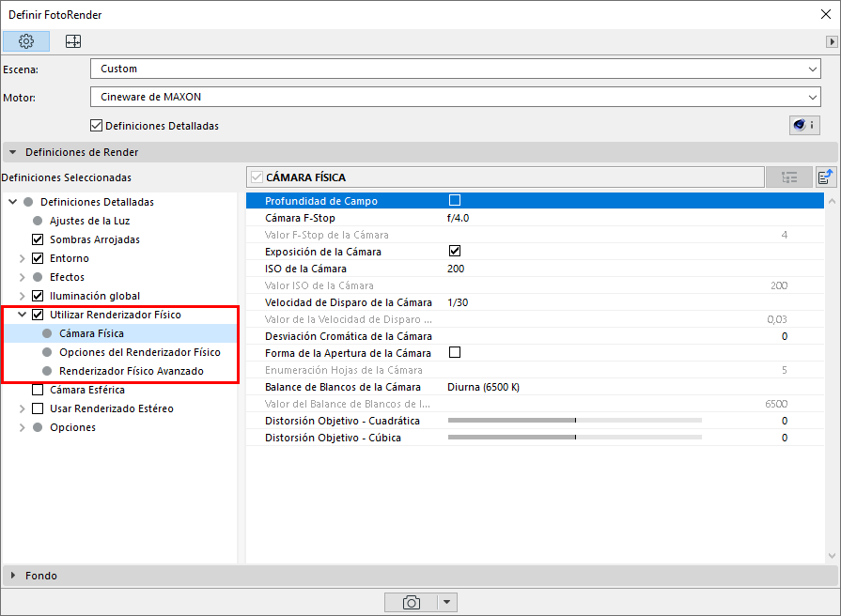Image resolution: width=841 pixels, height=616 pixels.
Task: Open the render settings gear tab
Action: tap(26, 41)
